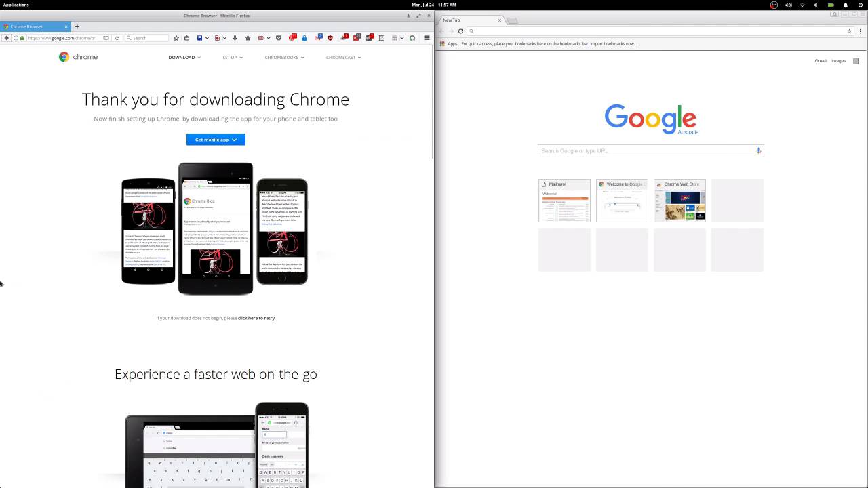Select Chrome Browser tab in Firefox
Image resolution: width=868 pixels, height=488 pixels.
35,26
